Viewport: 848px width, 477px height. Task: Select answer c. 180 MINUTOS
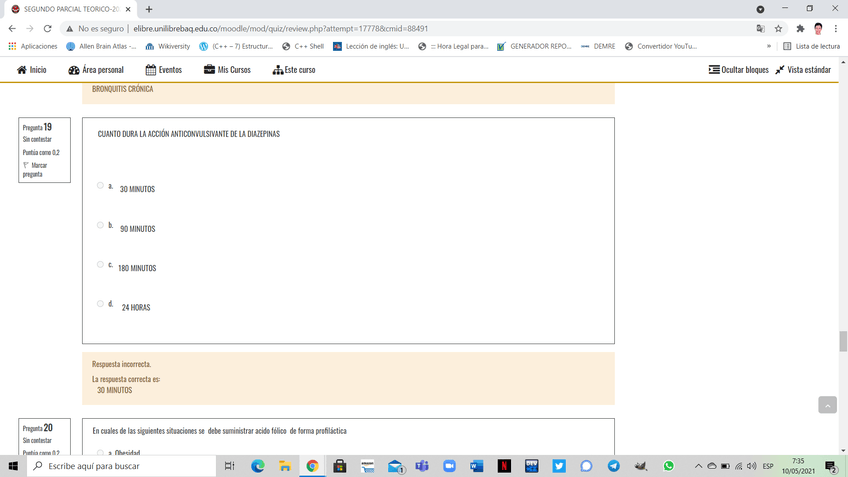[100, 264]
